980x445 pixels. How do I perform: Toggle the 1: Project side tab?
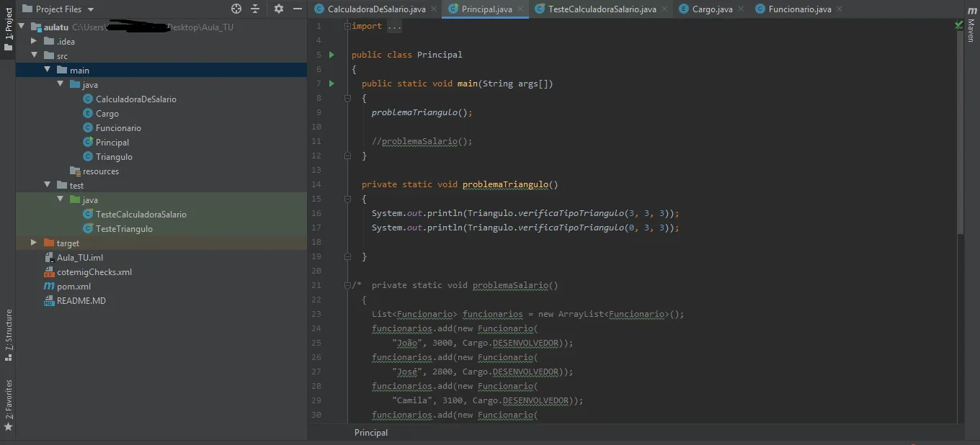click(9, 29)
